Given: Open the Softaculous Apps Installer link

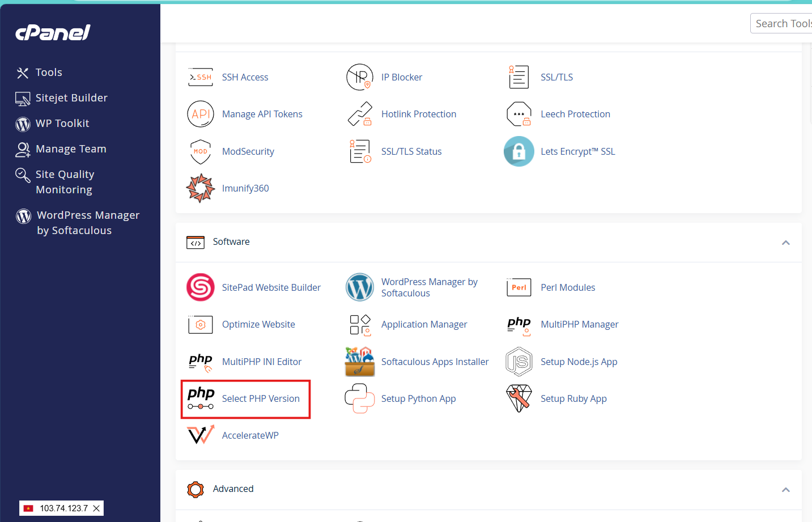Looking at the screenshot, I should tap(435, 362).
